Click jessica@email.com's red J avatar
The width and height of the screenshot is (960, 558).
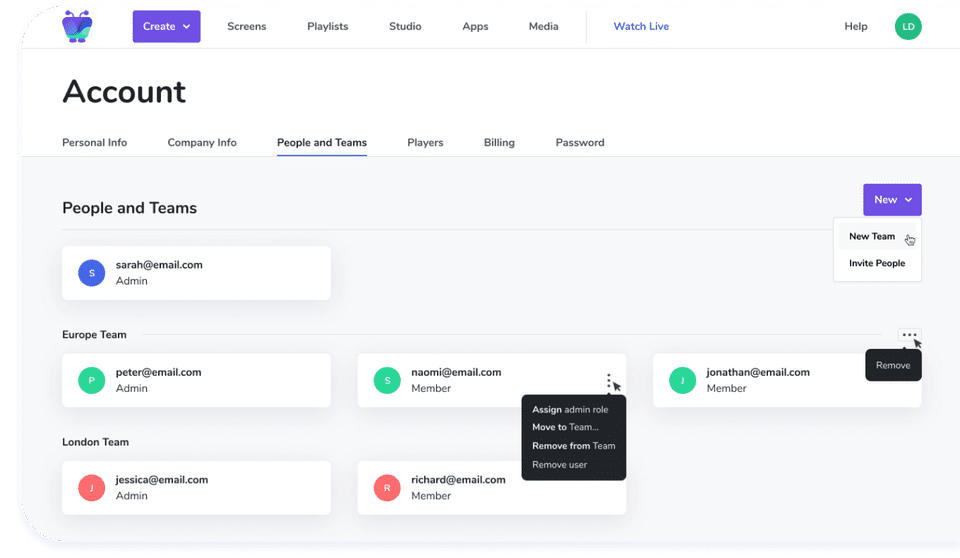91,488
